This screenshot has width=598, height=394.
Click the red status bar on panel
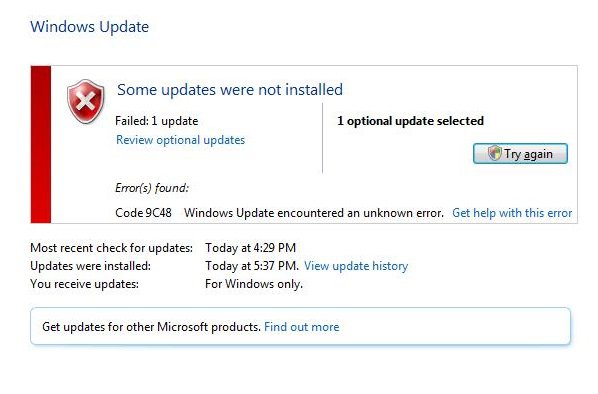click(x=41, y=144)
